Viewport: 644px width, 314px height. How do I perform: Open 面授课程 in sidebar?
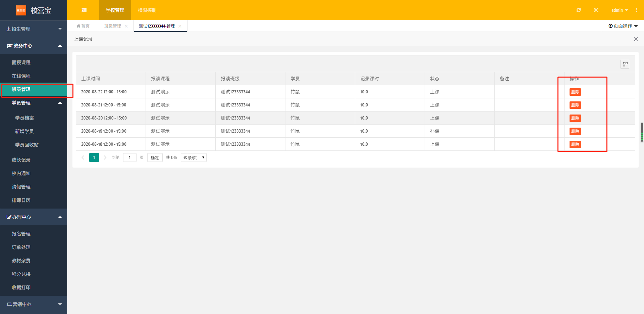point(34,62)
